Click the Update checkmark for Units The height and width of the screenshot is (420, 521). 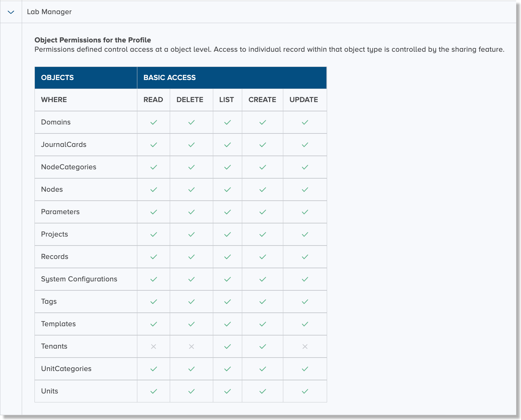click(305, 391)
